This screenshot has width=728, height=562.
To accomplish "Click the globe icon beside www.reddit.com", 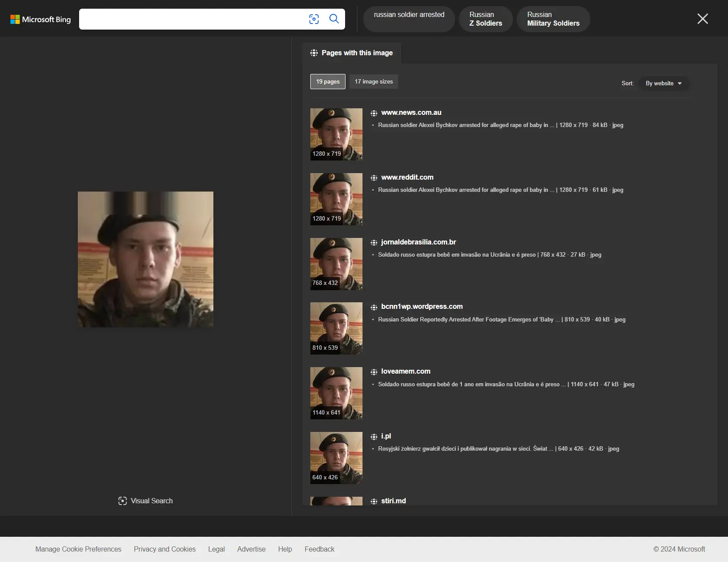I will point(374,178).
